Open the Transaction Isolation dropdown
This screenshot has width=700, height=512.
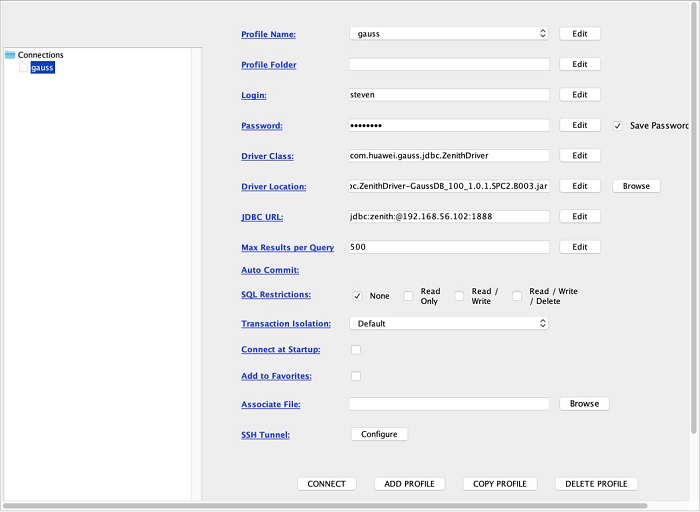point(449,323)
